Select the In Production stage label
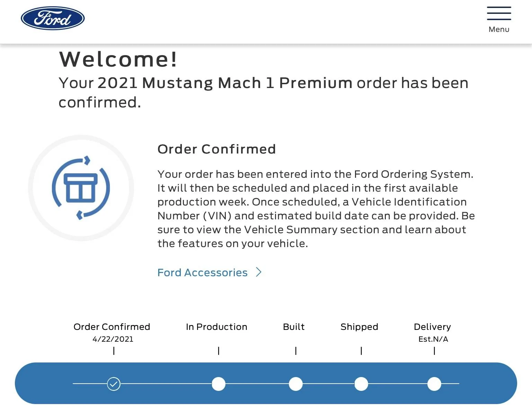 pyautogui.click(x=216, y=327)
